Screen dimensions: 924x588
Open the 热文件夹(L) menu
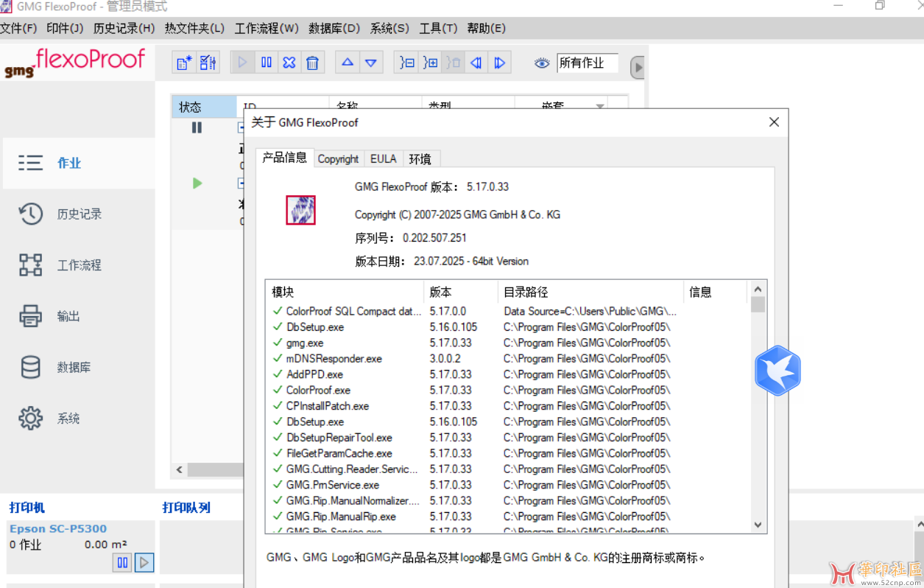(194, 29)
